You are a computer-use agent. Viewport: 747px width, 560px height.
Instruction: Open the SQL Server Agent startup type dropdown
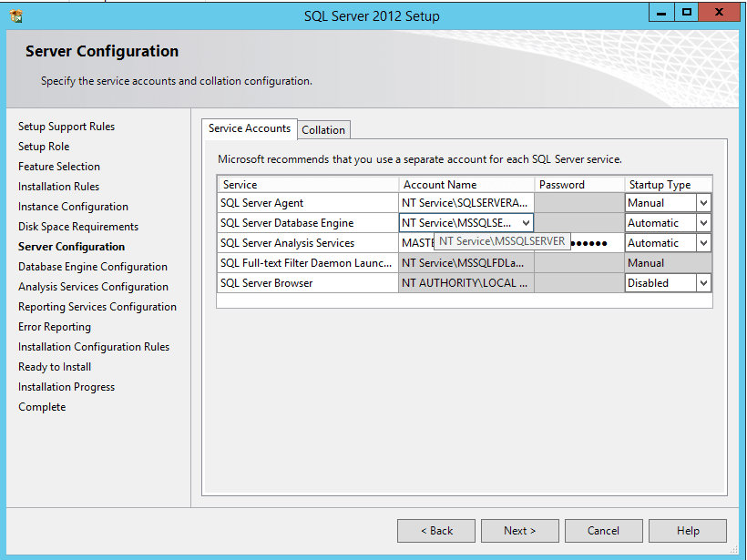tap(705, 202)
